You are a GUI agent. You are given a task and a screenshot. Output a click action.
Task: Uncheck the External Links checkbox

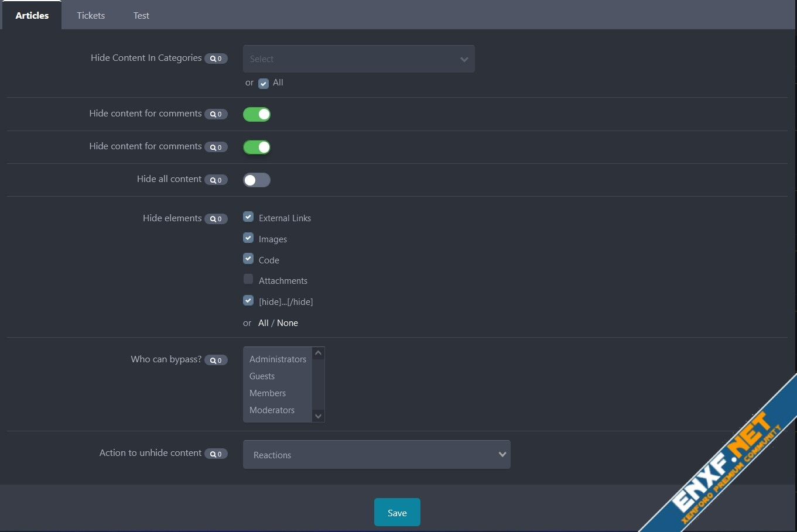click(248, 217)
